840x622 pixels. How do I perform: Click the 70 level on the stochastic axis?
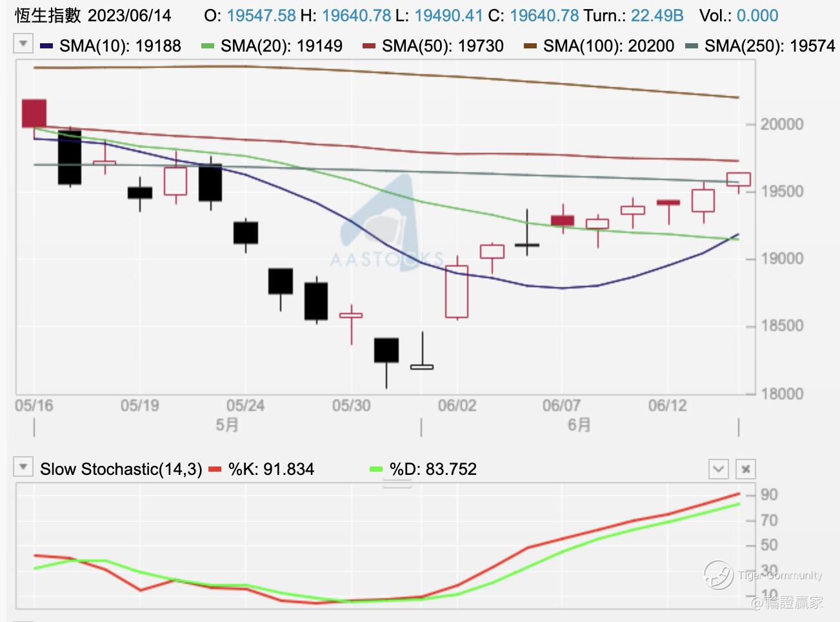tap(769, 520)
